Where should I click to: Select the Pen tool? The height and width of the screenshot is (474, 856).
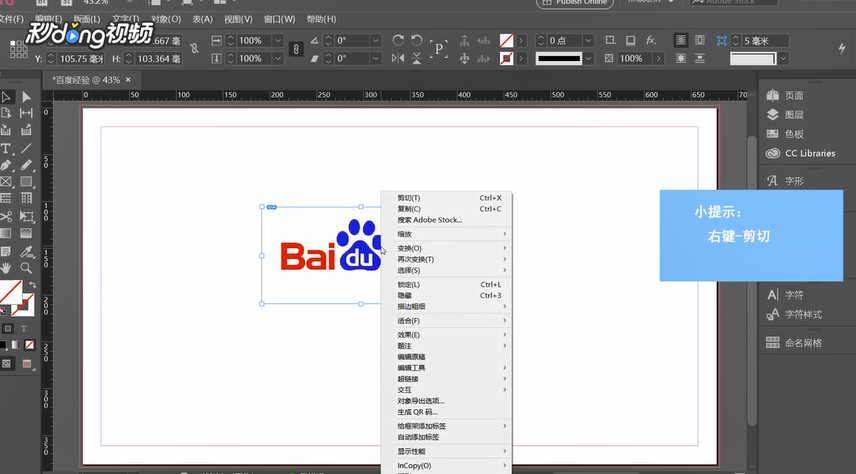6,165
